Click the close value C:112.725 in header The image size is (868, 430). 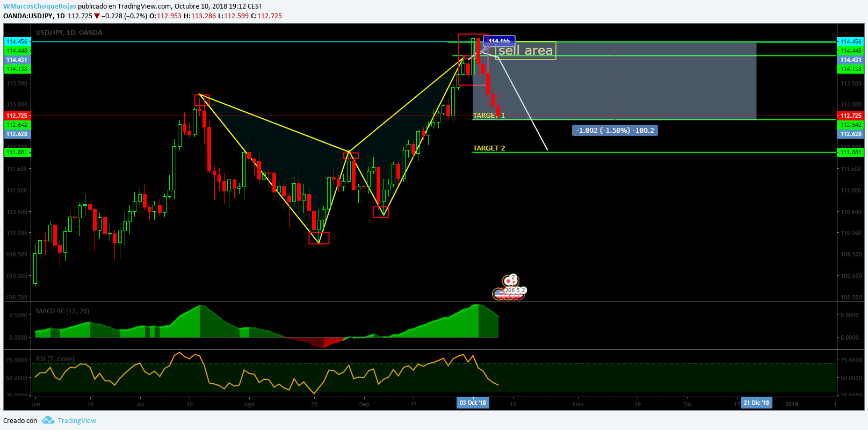[x=266, y=16]
